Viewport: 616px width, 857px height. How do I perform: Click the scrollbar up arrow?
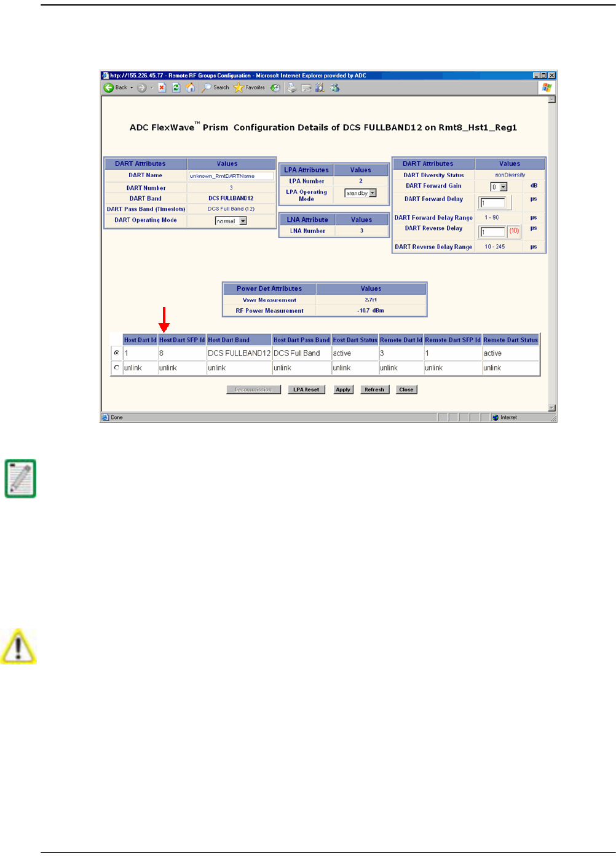pos(551,99)
